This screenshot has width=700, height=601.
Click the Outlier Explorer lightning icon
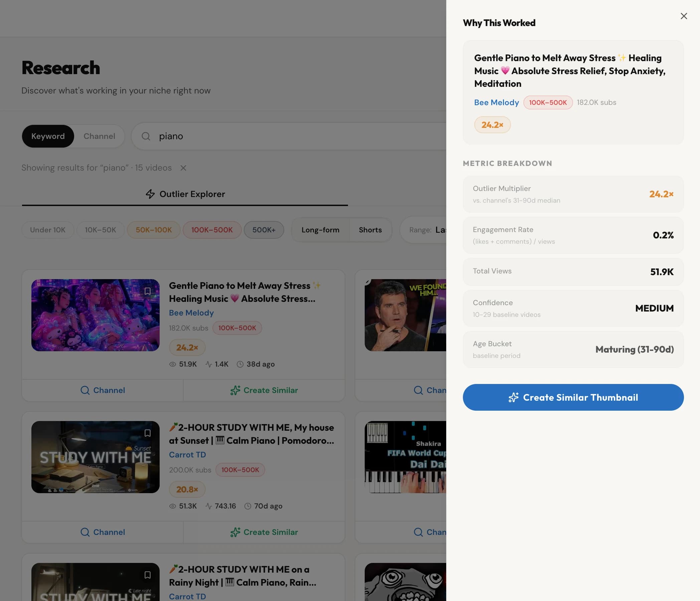(x=150, y=194)
